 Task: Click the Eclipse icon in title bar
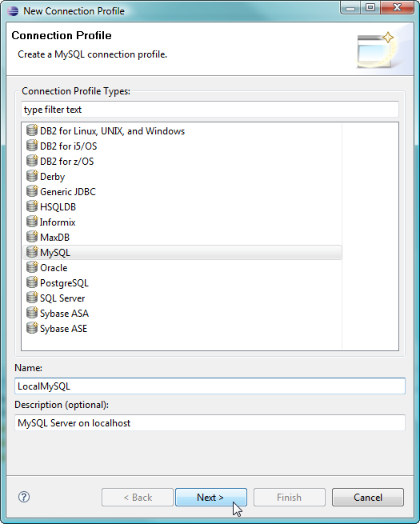coord(13,11)
